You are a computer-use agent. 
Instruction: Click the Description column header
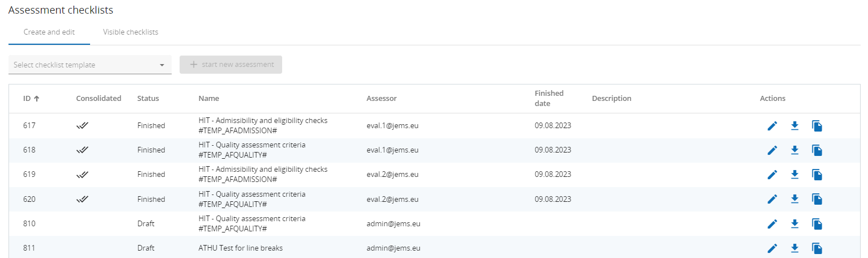click(x=611, y=99)
